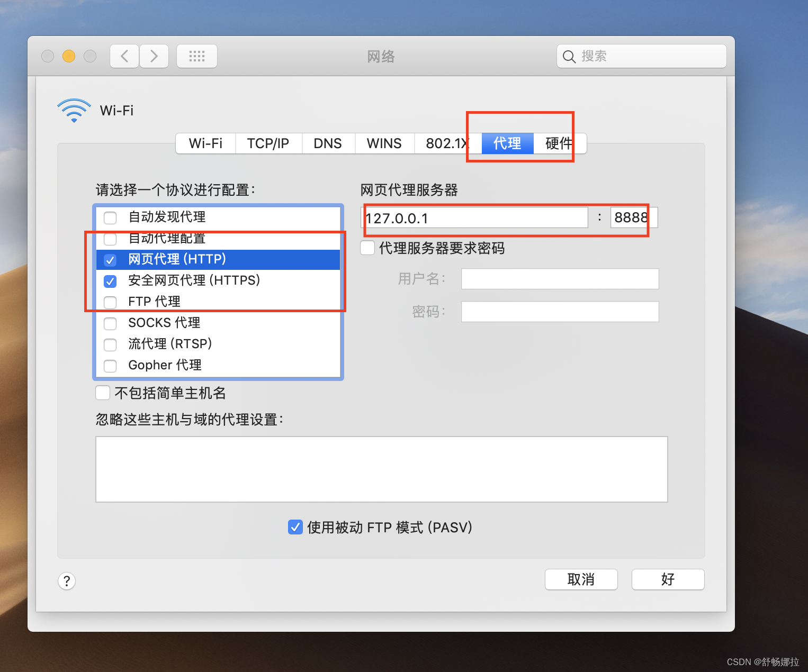Enable Gopher 代理 checkbox
The height and width of the screenshot is (672, 808).
coord(110,366)
